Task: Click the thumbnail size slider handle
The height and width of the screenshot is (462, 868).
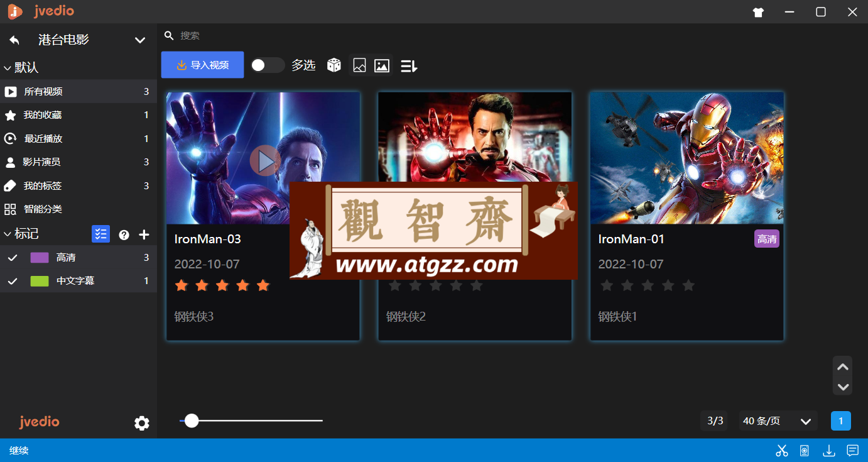Action: [x=192, y=421]
